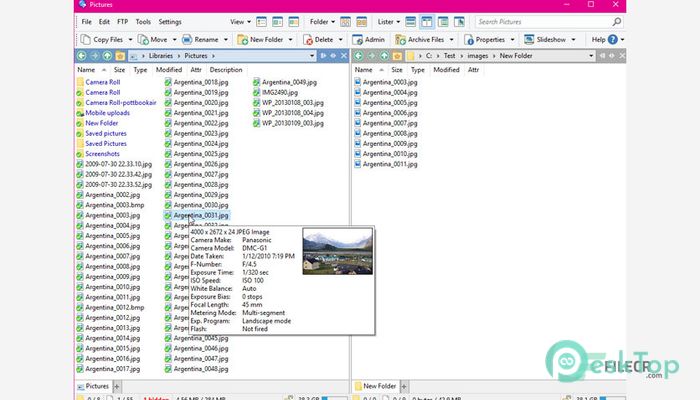Open the Properties dropdown arrow
This screenshot has width=700, height=400.
tap(512, 39)
